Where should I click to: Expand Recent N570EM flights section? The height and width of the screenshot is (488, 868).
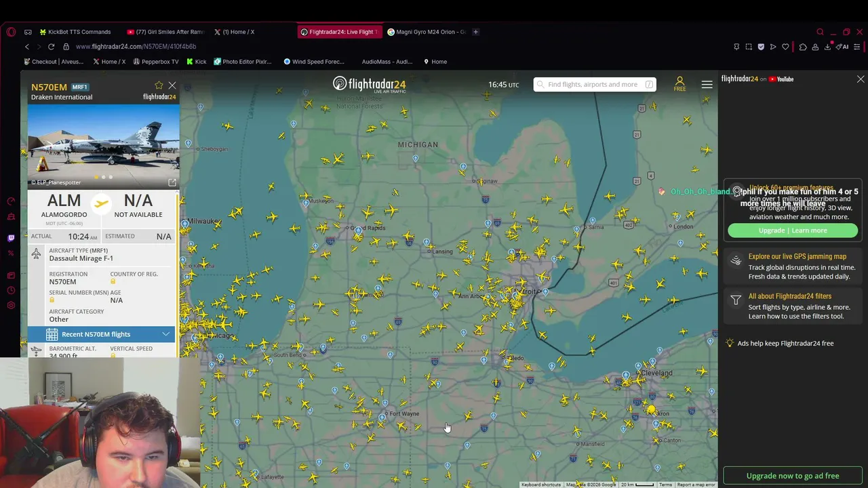(x=101, y=334)
